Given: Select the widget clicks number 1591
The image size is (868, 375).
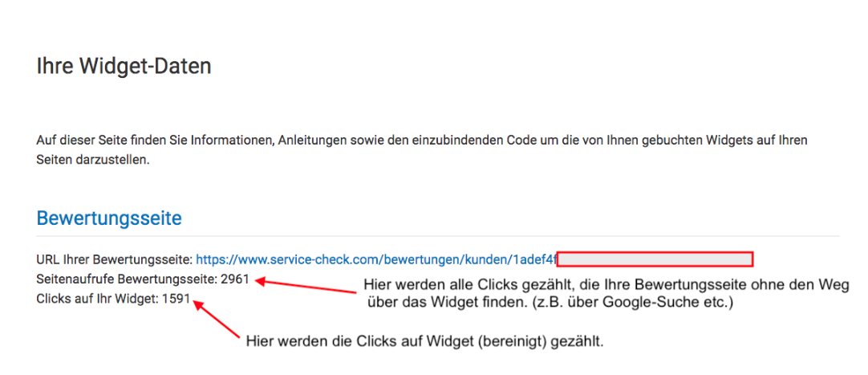Looking at the screenshot, I should click(176, 299).
